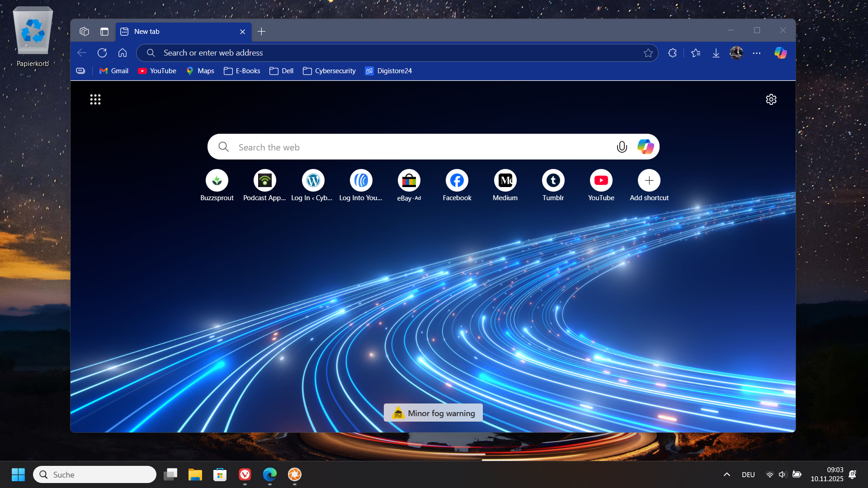868x488 pixels.
Task: Add this page to favorites star
Action: click(x=648, y=53)
